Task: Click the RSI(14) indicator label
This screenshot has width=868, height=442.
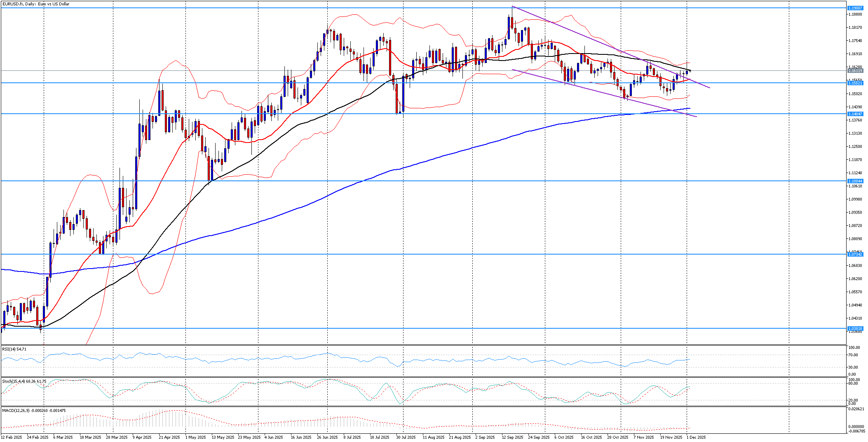Action: click(14, 349)
